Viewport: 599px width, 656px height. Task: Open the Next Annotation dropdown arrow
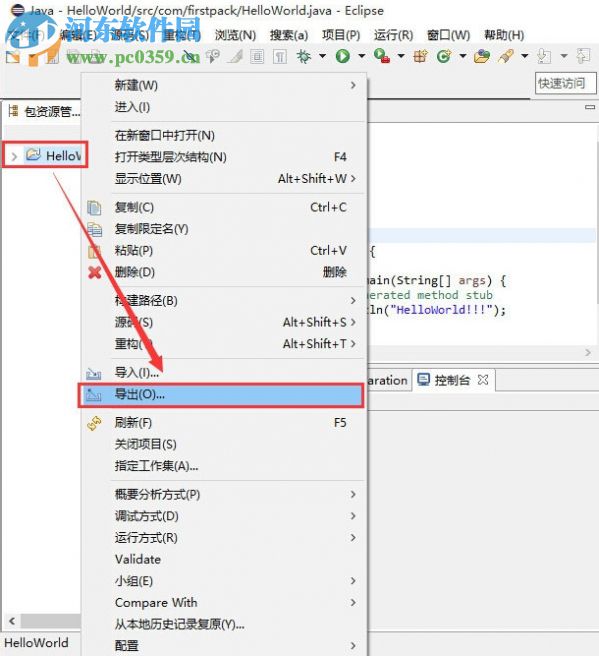pos(563,56)
